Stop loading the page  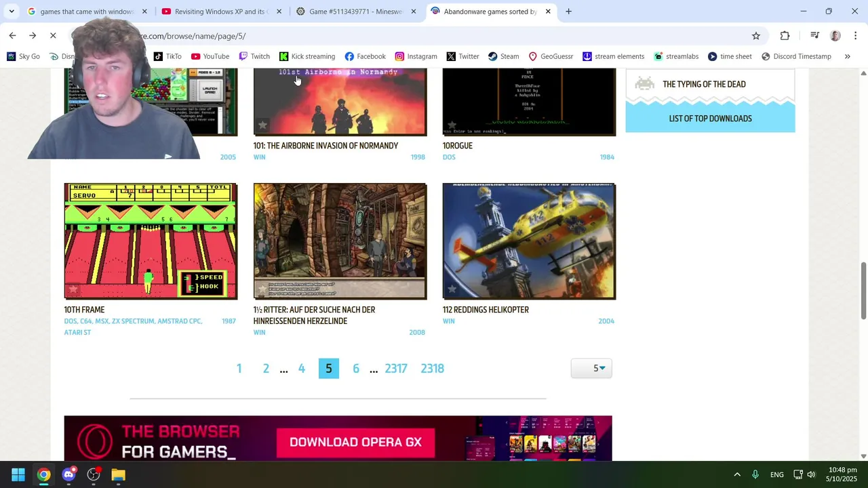pos(53,36)
